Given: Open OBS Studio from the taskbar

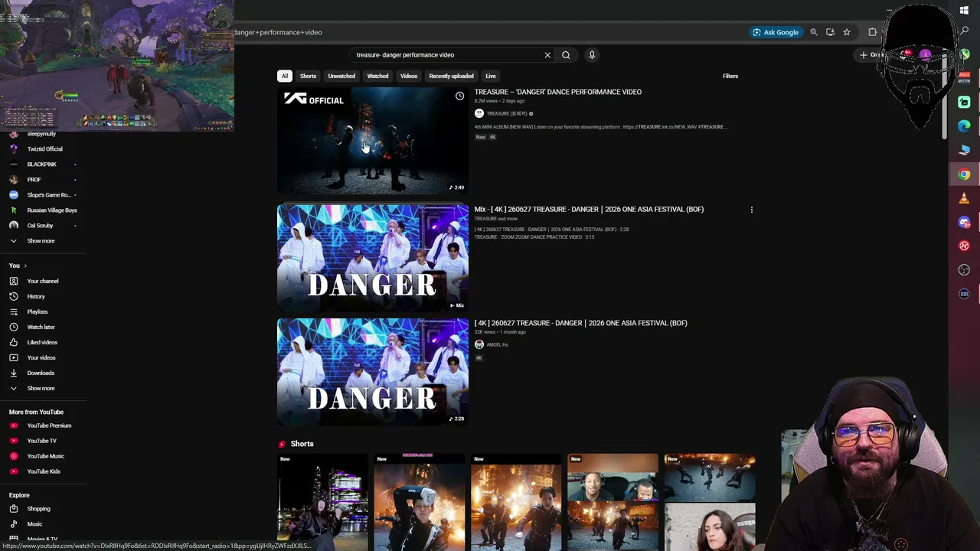Looking at the screenshot, I should [964, 269].
